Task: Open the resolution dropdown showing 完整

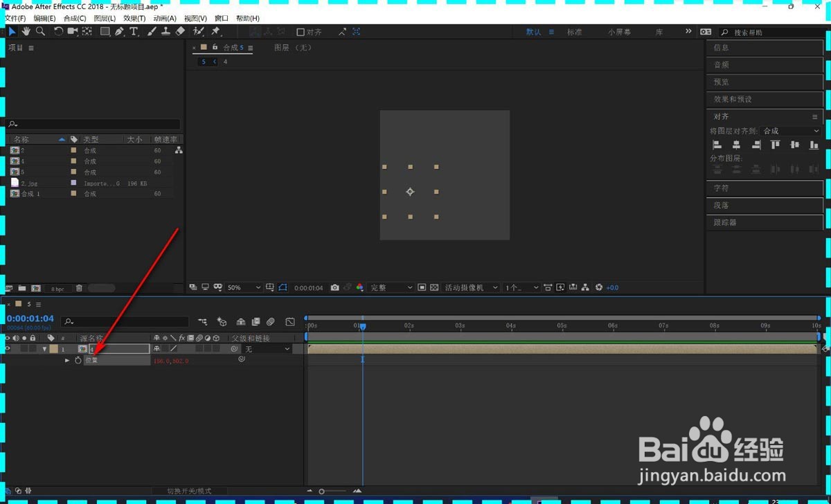Action: pos(391,287)
